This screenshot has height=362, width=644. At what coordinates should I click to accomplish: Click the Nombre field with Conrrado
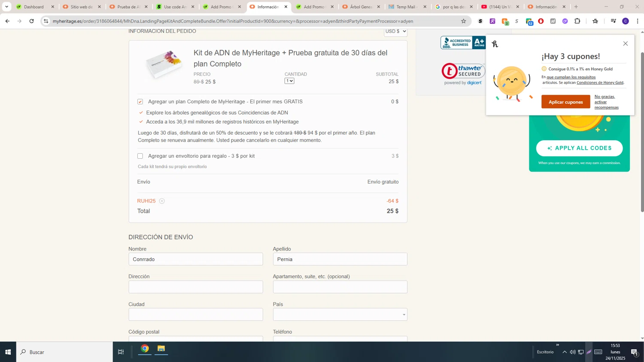click(x=195, y=259)
